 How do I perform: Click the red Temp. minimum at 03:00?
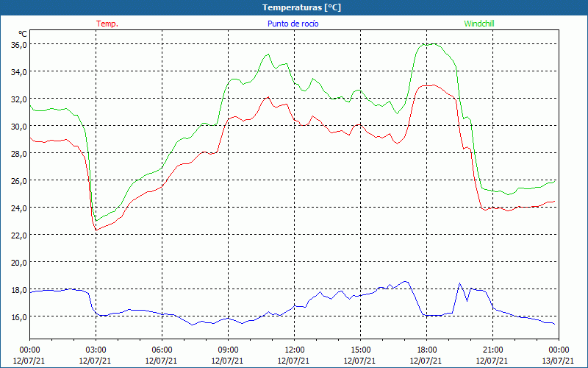click(96, 230)
